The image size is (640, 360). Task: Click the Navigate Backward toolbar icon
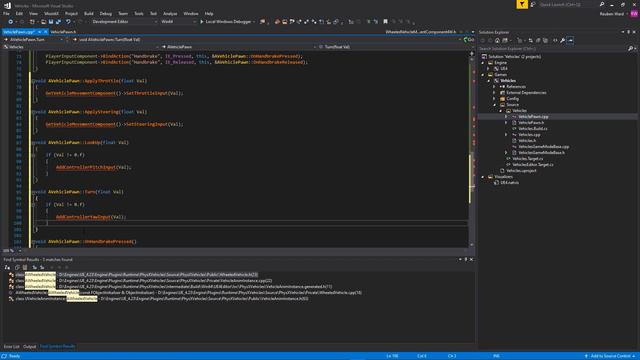(x=11, y=22)
